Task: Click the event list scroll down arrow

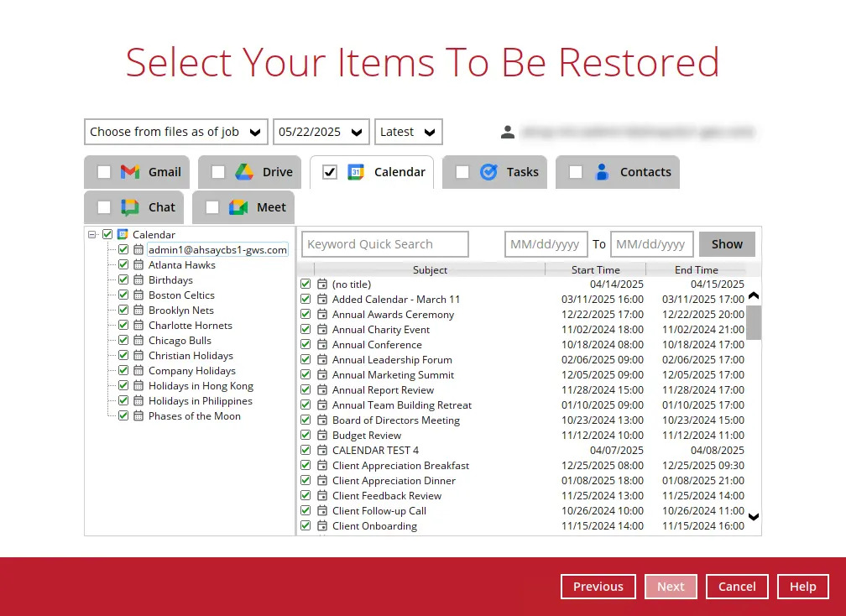Action: click(x=753, y=517)
